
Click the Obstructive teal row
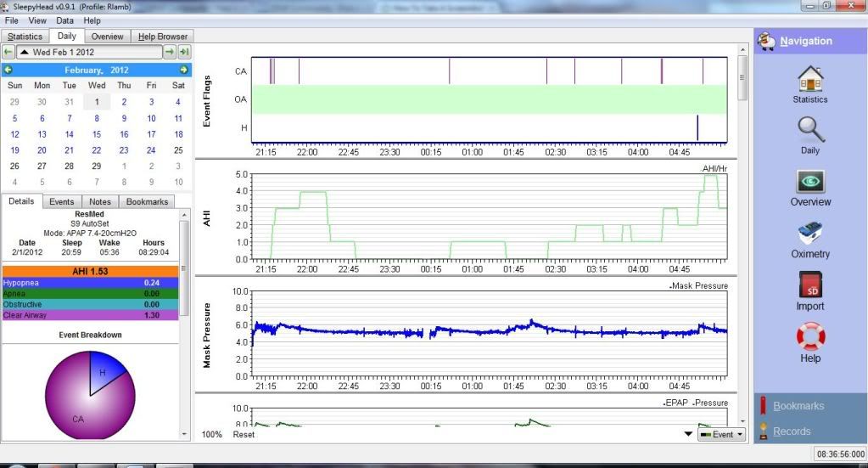(90, 305)
